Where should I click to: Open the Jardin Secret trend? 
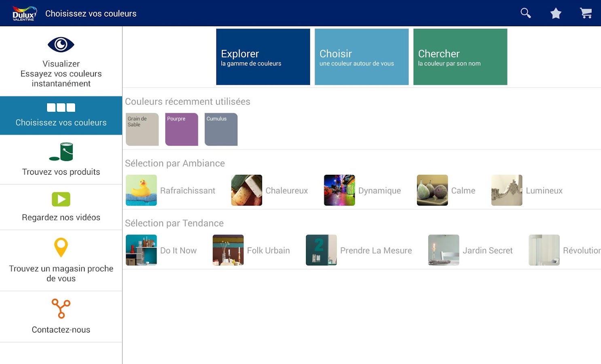tap(443, 250)
